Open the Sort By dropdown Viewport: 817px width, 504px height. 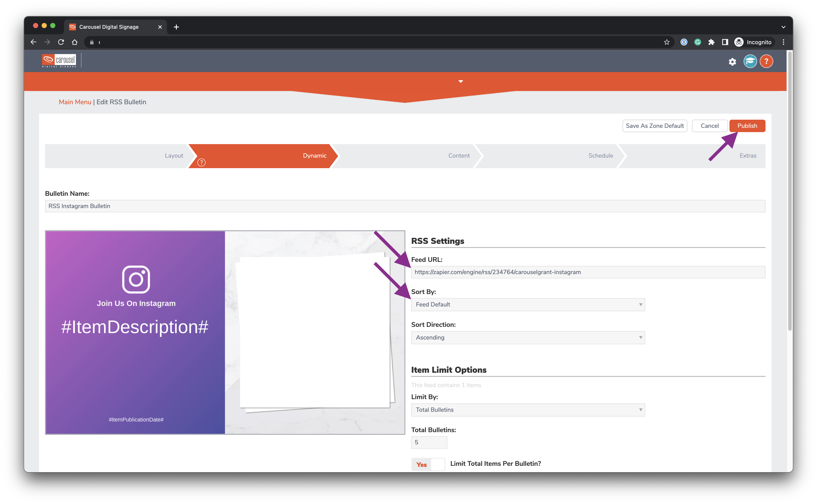[x=528, y=305]
